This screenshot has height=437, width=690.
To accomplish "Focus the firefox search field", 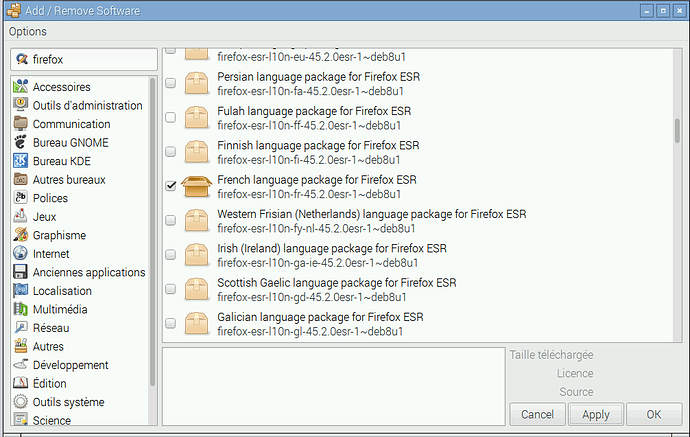I will 84,59.
